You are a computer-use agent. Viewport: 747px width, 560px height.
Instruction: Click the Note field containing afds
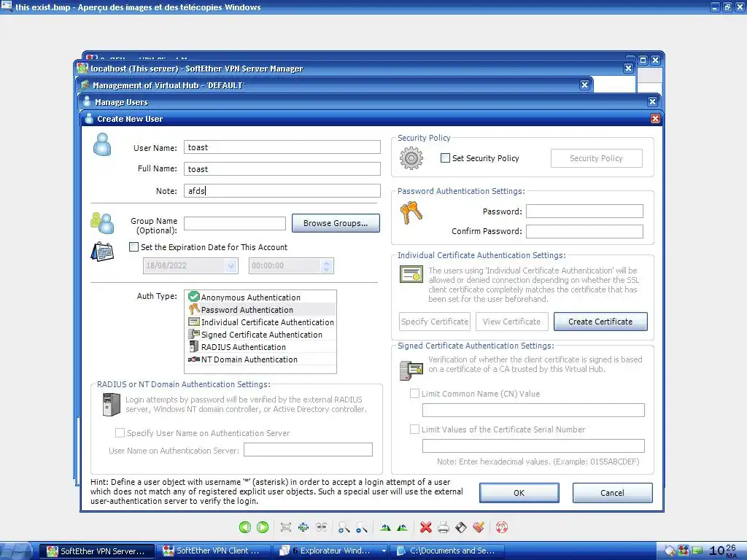click(282, 190)
